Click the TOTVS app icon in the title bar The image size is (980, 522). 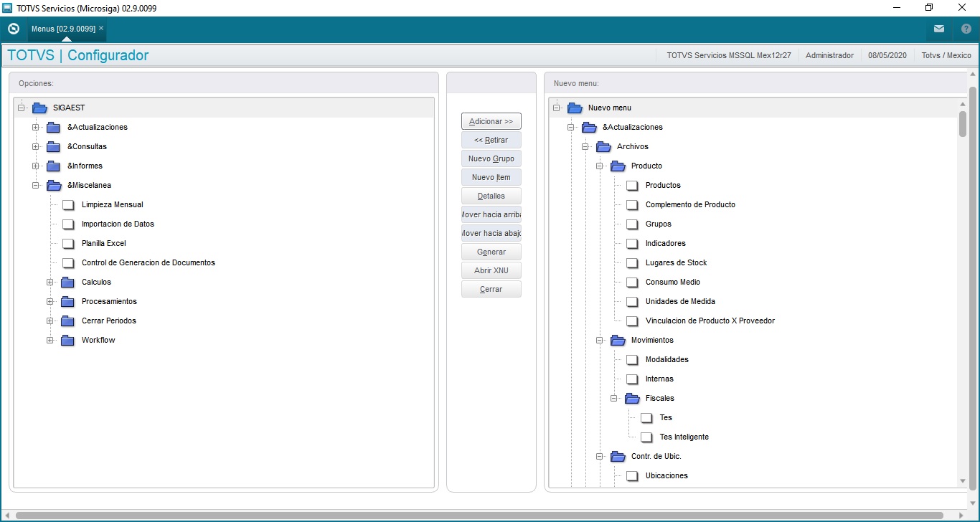pos(8,8)
